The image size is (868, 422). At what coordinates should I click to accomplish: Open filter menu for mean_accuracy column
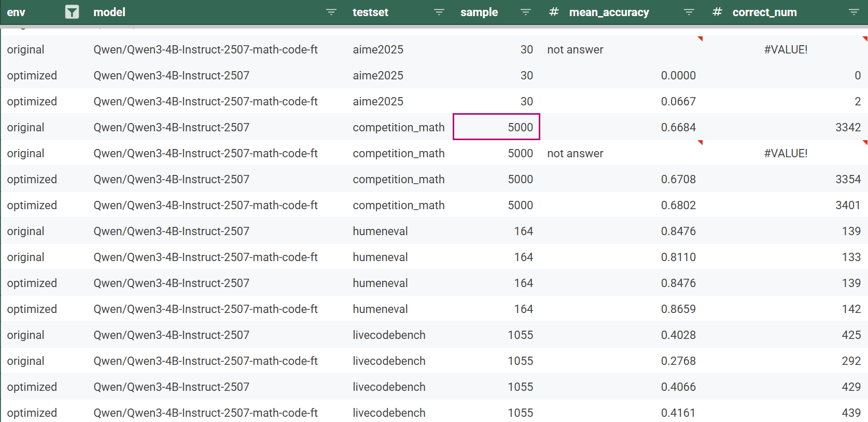(689, 12)
